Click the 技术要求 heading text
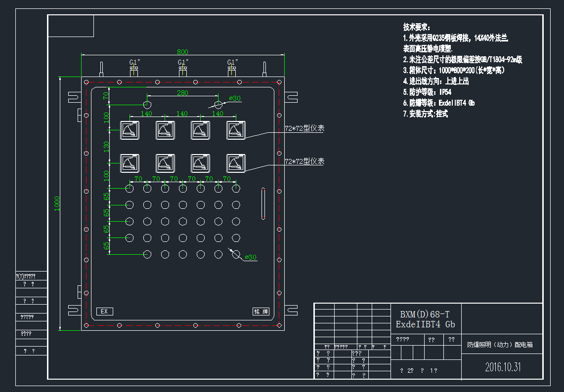Viewport: 564px width, 392px height. coord(417,27)
